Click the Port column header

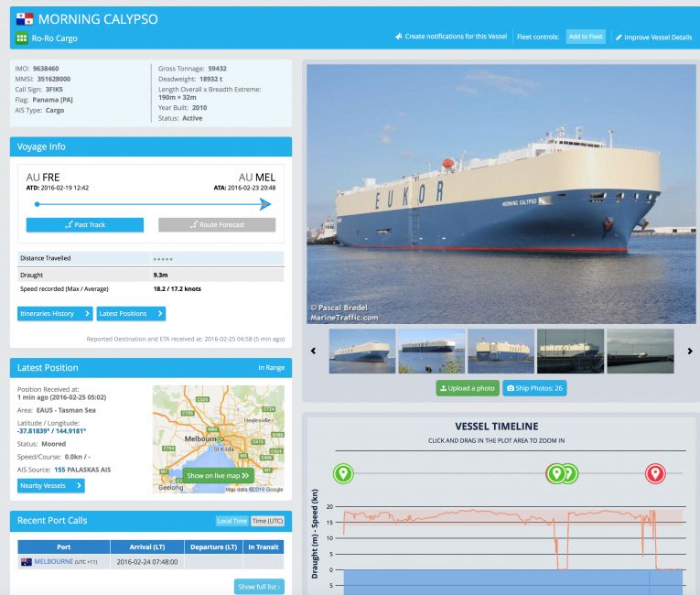[64, 546]
